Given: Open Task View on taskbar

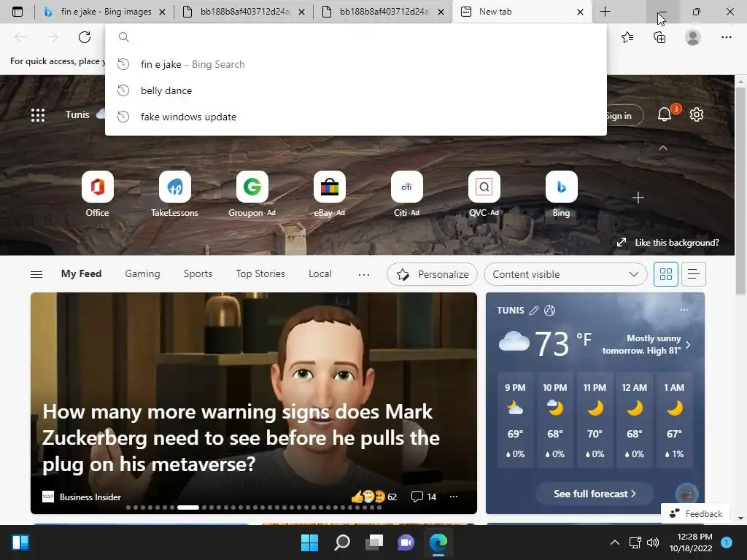Looking at the screenshot, I should (374, 542).
